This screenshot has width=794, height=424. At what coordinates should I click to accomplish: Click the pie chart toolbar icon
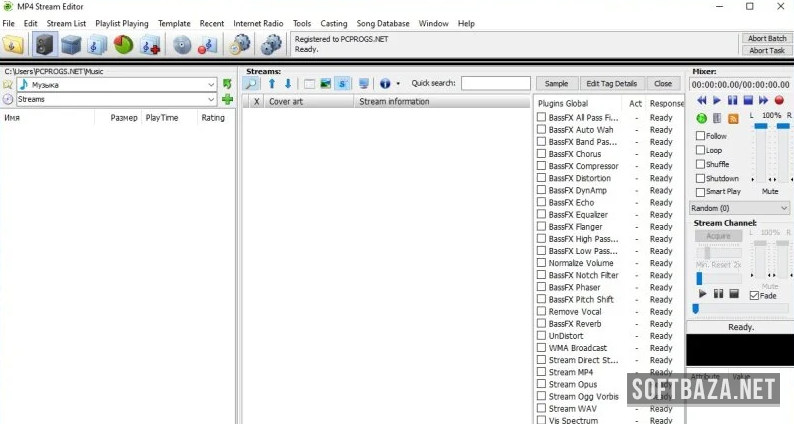123,44
